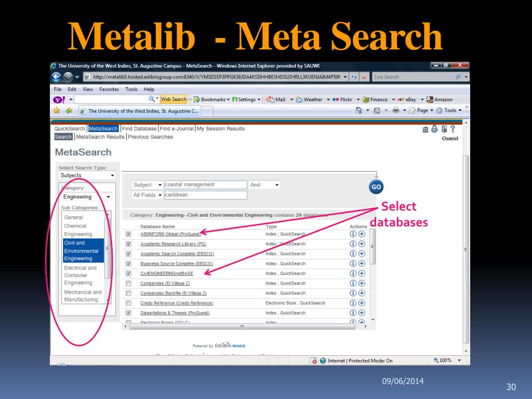This screenshot has height=399, width=532.
Task: Open Finance from Yahoo toolbar
Action: (x=375, y=99)
